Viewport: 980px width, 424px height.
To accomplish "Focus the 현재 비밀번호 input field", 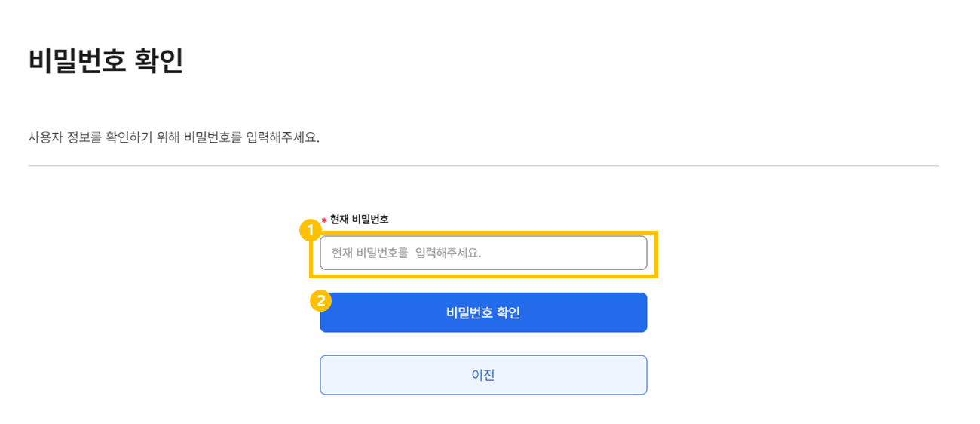I will click(483, 253).
